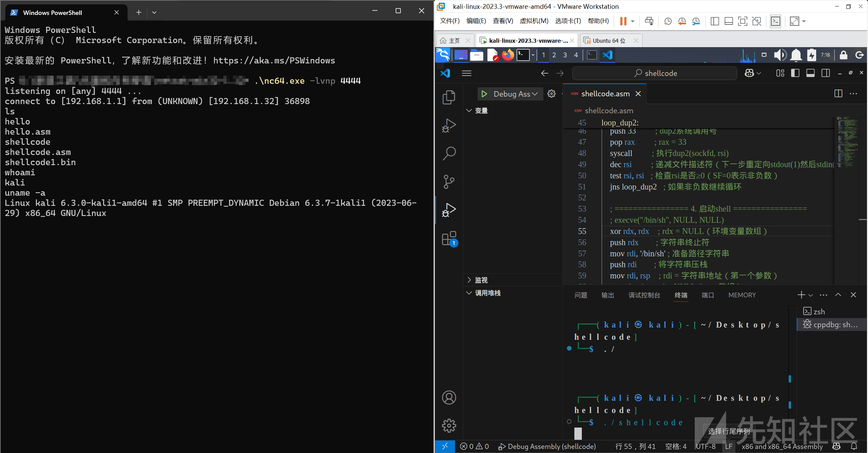Open the Source Control view icon
Screen dimensions: 868x453
coord(449,182)
